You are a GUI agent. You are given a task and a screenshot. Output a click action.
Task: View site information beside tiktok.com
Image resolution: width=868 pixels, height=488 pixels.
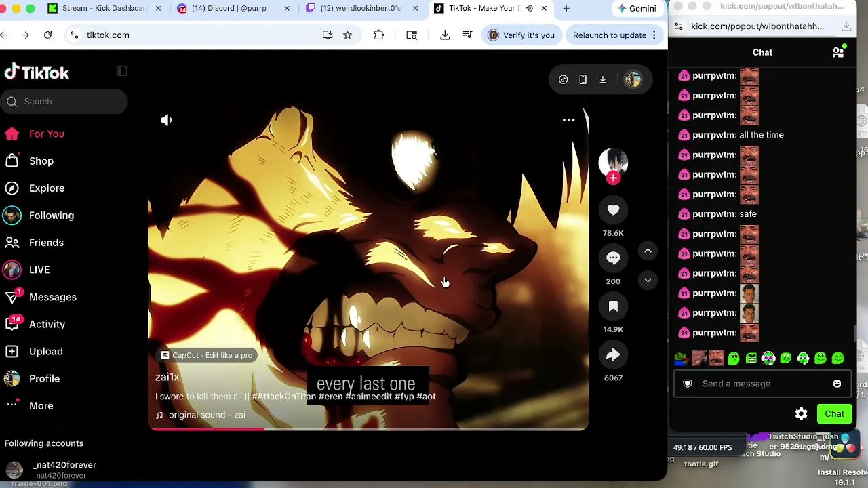[x=74, y=35]
